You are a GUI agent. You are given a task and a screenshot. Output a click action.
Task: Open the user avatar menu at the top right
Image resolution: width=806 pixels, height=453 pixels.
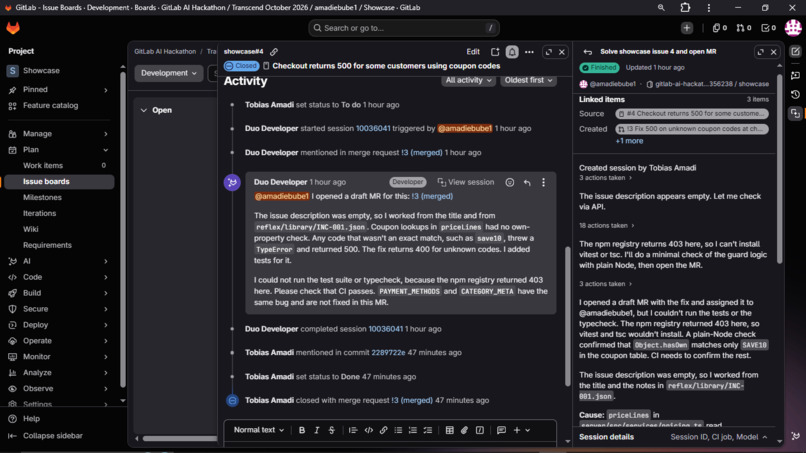[x=794, y=28]
